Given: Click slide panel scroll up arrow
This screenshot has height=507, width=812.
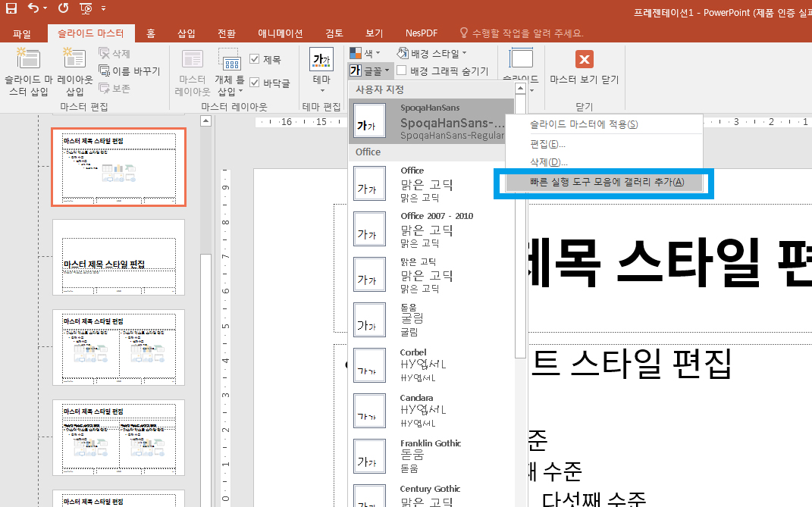Looking at the screenshot, I should click(205, 121).
